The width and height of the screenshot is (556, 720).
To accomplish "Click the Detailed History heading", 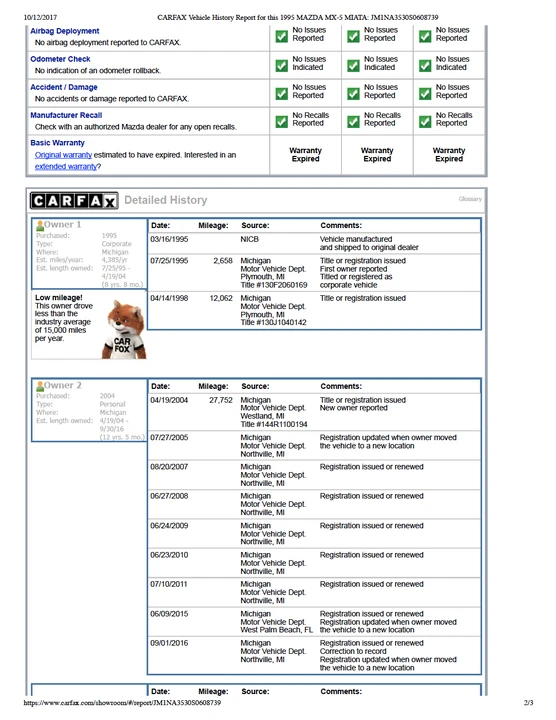I will [x=166, y=200].
